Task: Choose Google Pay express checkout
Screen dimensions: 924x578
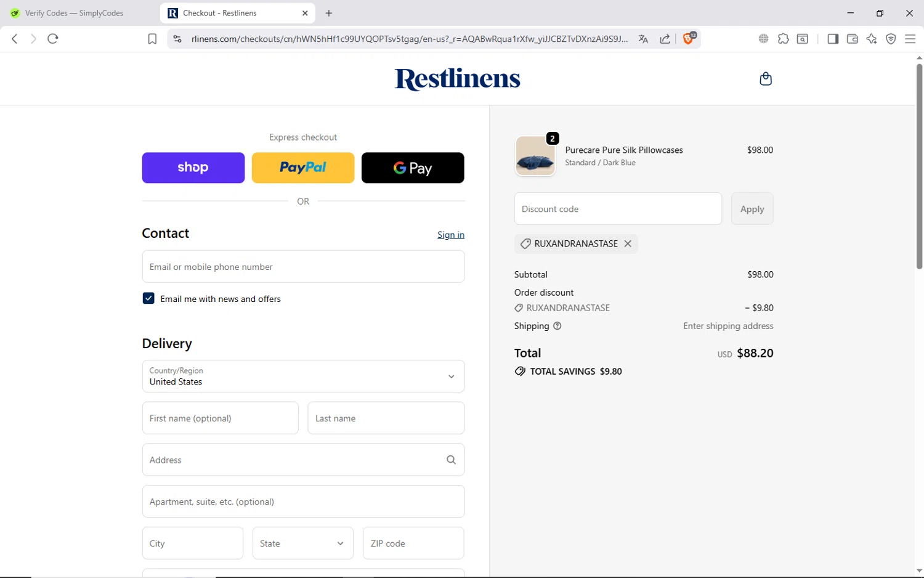Action: coord(413,168)
